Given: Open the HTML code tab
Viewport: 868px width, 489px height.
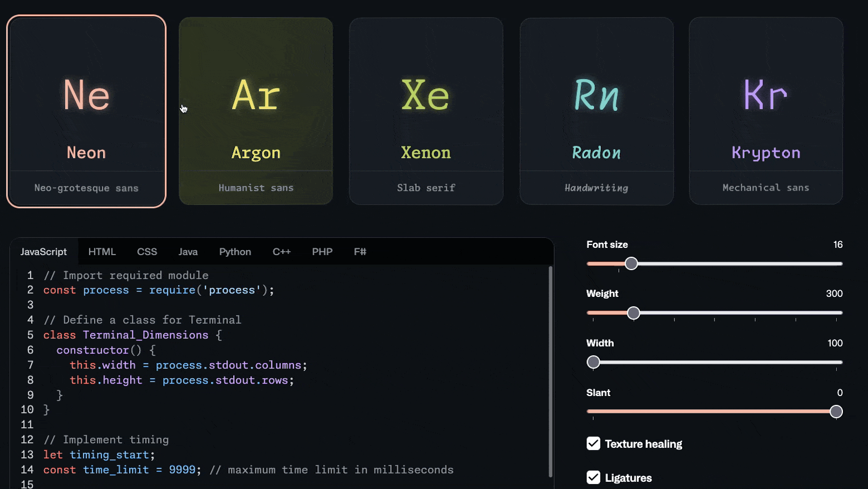Looking at the screenshot, I should coord(102,252).
